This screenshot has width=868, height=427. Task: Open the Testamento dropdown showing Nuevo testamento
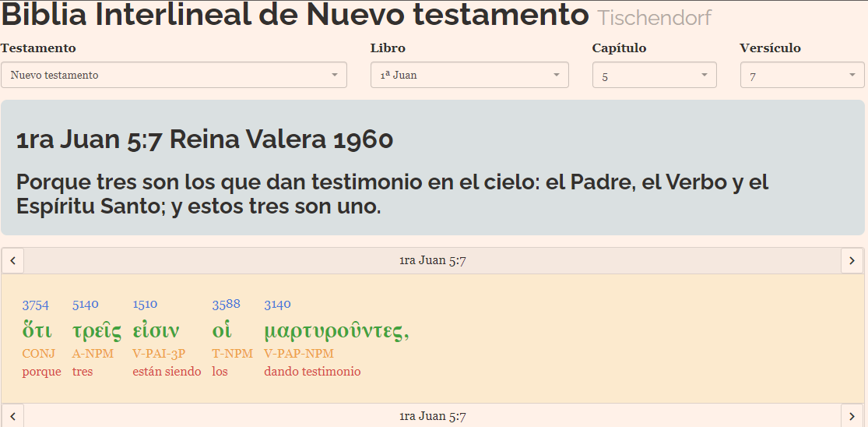[174, 75]
